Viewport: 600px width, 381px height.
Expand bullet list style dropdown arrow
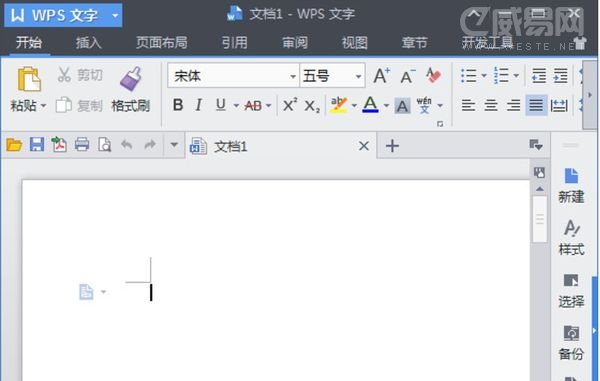pyautogui.click(x=484, y=76)
